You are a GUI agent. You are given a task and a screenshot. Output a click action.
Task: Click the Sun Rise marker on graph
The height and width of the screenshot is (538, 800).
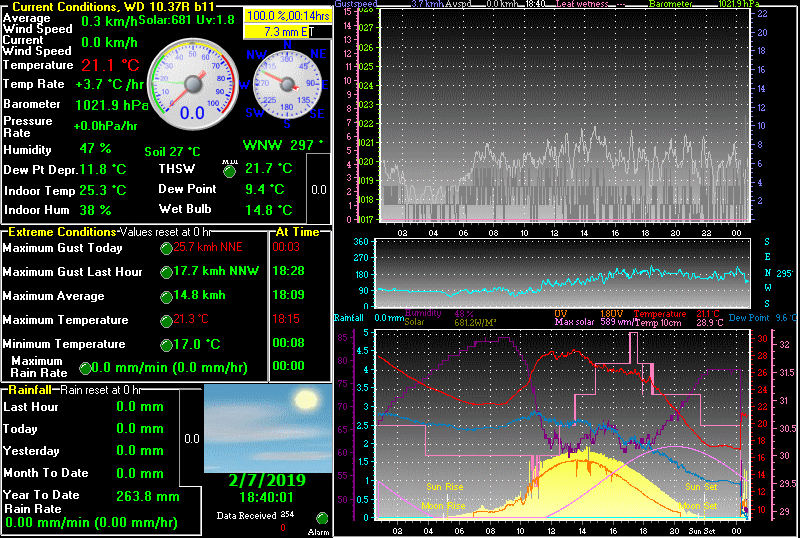445,486
